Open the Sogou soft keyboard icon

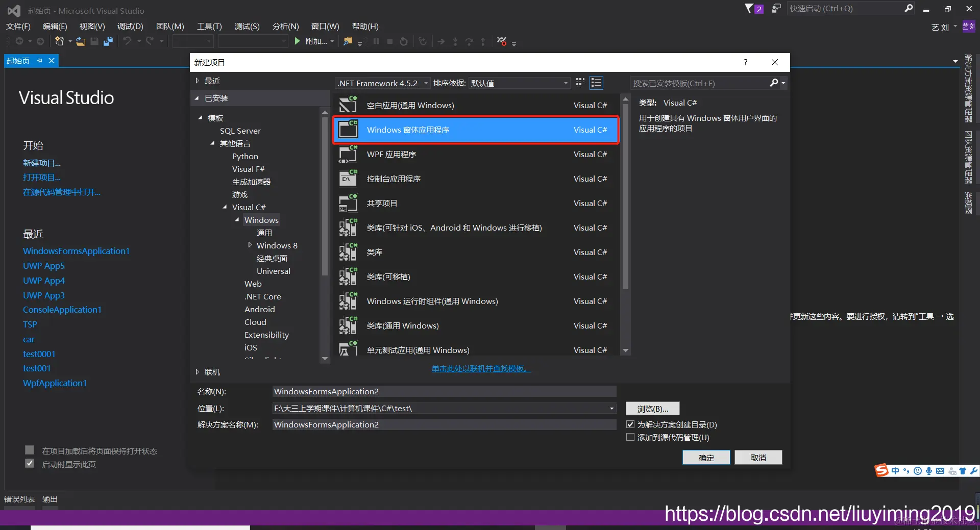pyautogui.click(x=940, y=471)
